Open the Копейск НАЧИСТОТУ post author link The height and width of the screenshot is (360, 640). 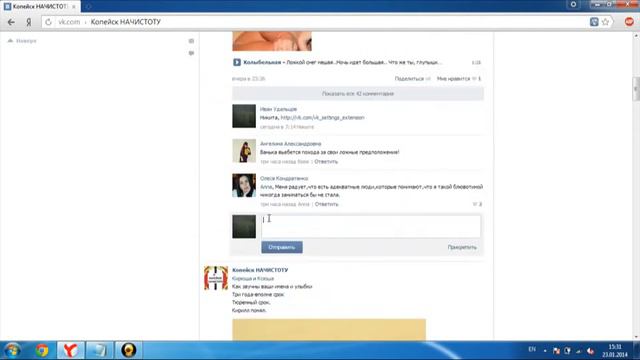pos(260,270)
